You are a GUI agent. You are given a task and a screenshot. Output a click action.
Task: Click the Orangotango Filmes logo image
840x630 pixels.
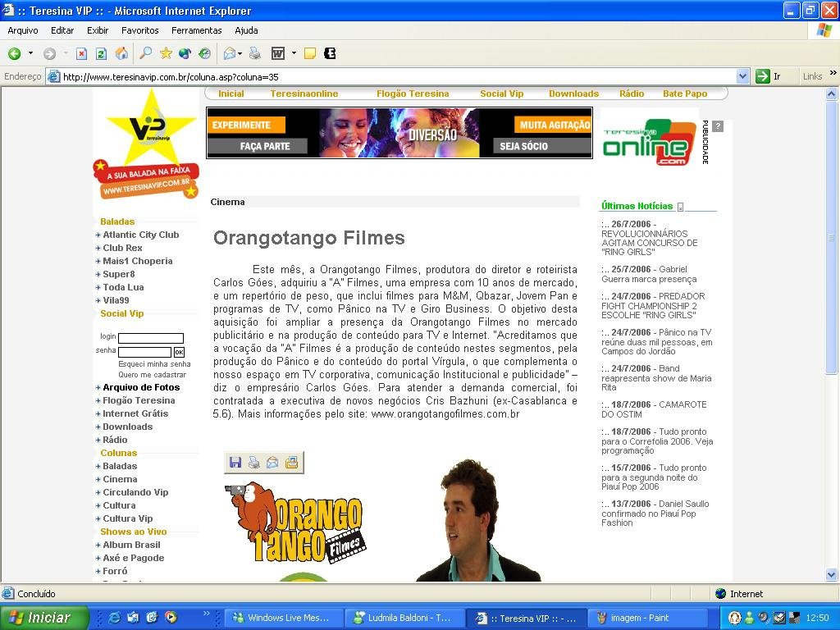(295, 523)
